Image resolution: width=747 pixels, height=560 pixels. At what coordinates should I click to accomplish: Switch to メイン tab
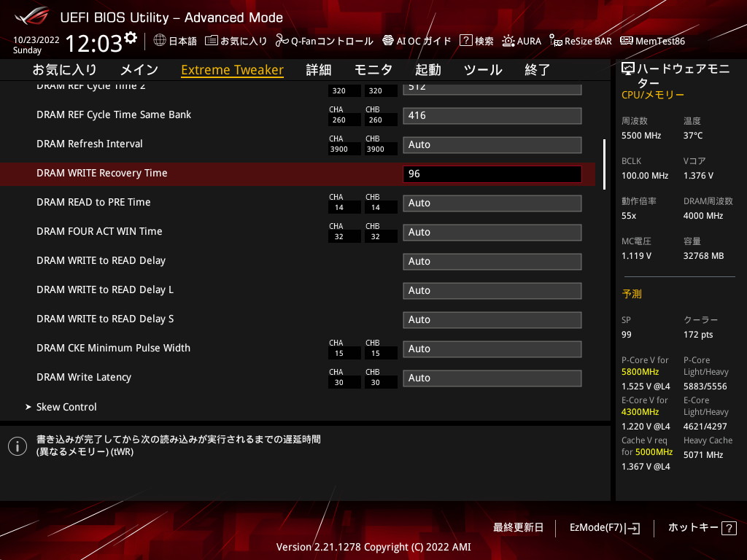(139, 70)
